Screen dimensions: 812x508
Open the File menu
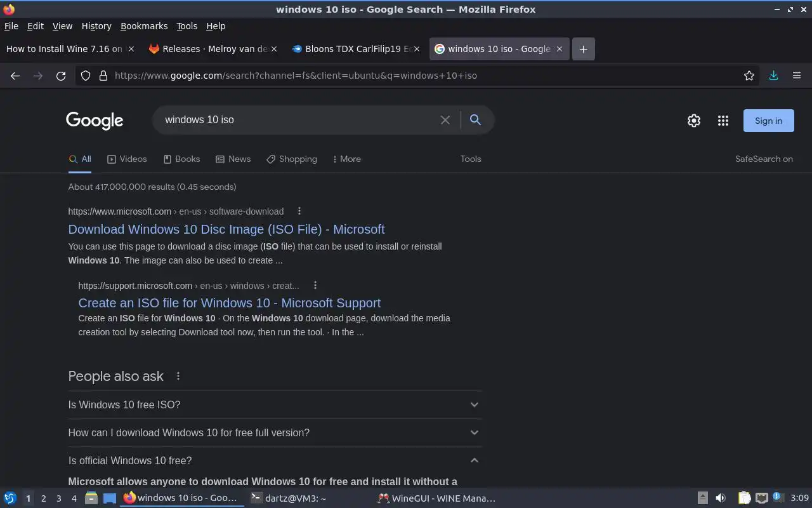(x=11, y=26)
